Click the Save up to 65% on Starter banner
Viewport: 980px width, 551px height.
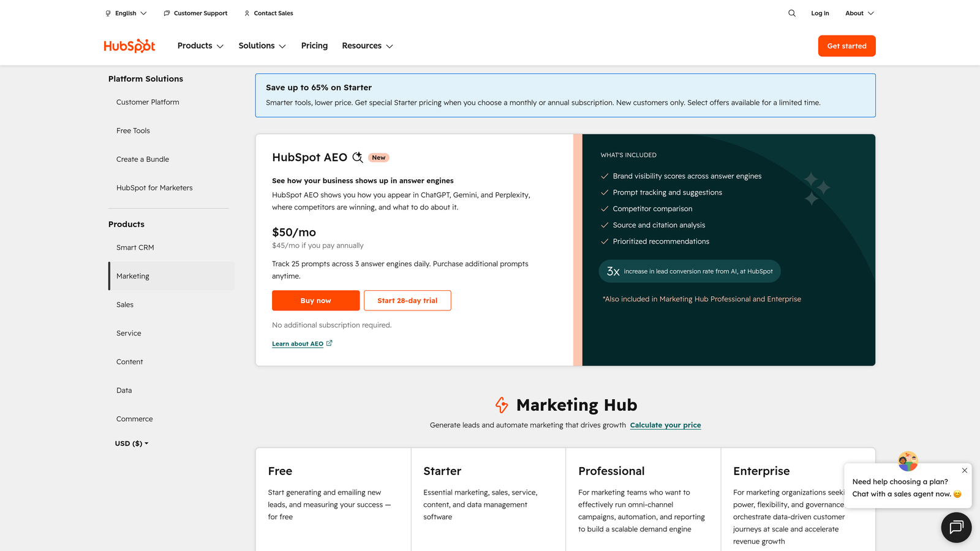click(x=565, y=96)
